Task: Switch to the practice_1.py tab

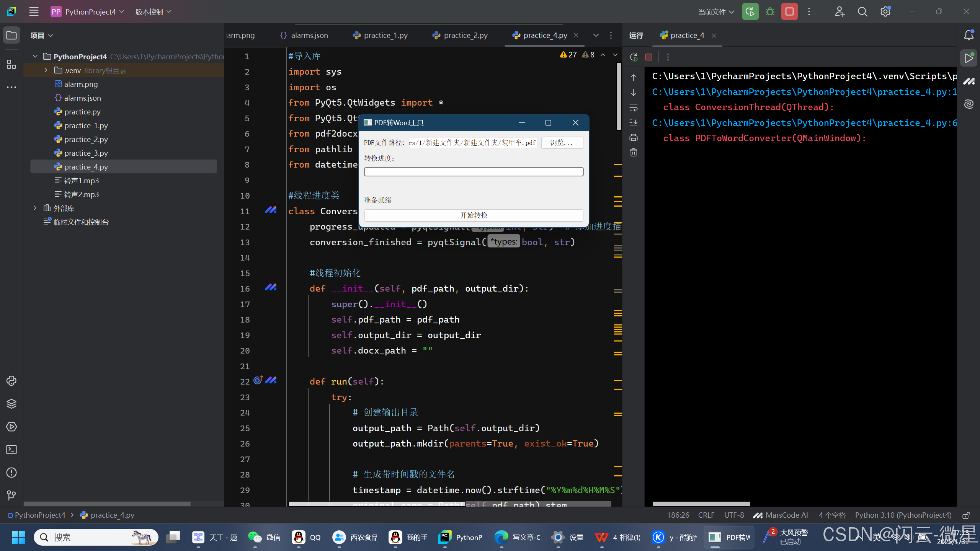Action: pos(380,35)
